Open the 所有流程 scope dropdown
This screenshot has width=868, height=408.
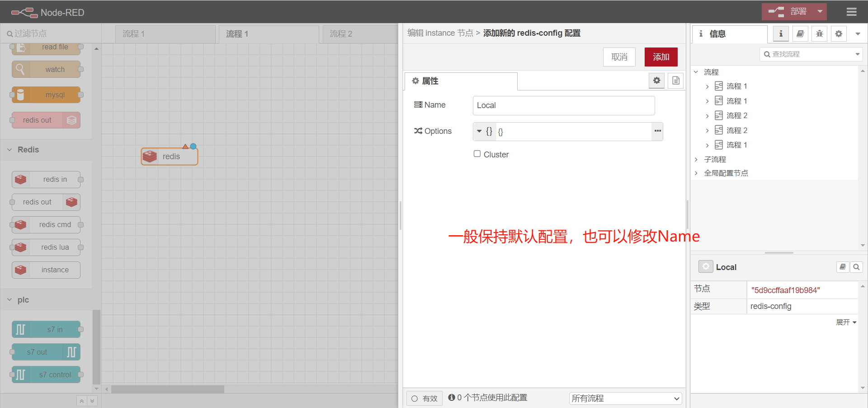click(625, 398)
